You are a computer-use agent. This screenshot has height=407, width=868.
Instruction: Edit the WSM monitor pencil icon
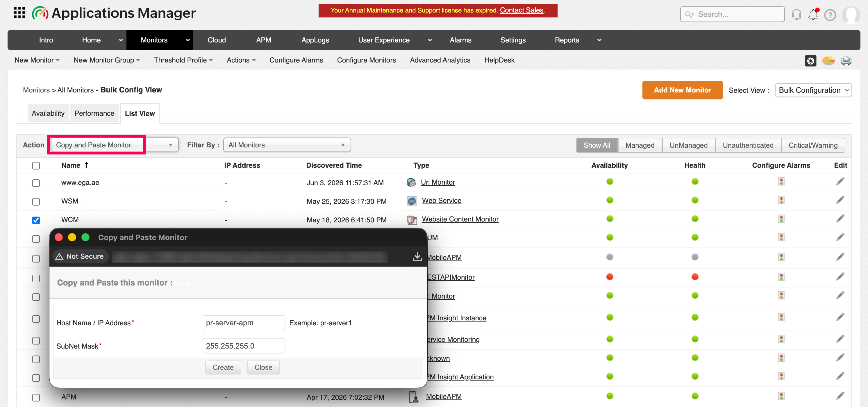[840, 200]
